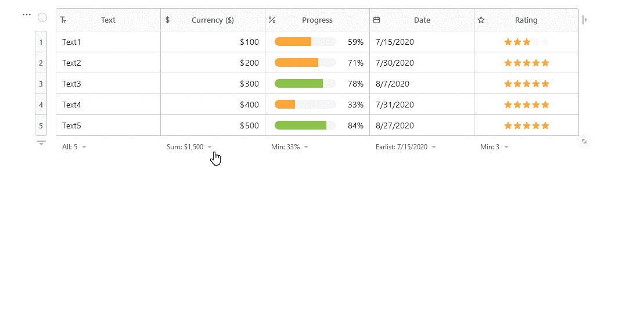Open the All: 5 summary dropdown
This screenshot has width=644, height=330.
coord(74,147)
